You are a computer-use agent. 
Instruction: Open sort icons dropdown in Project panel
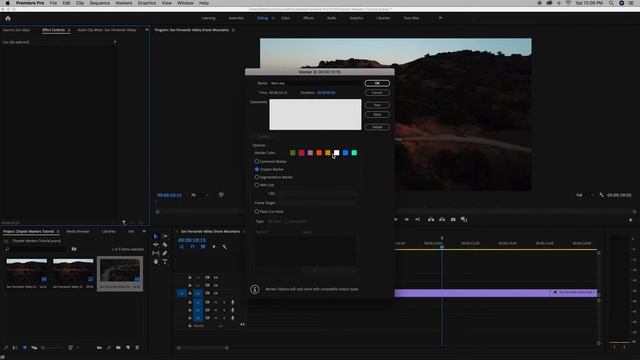(73, 348)
